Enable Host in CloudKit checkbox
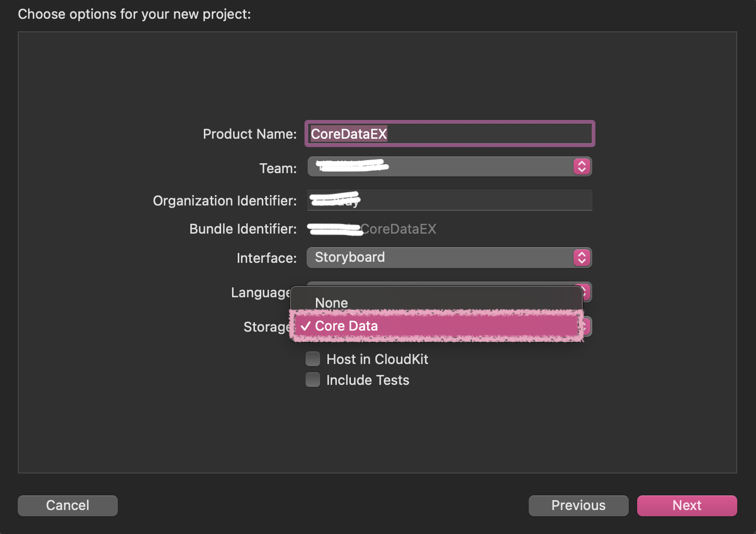This screenshot has width=756, height=534. click(x=313, y=359)
